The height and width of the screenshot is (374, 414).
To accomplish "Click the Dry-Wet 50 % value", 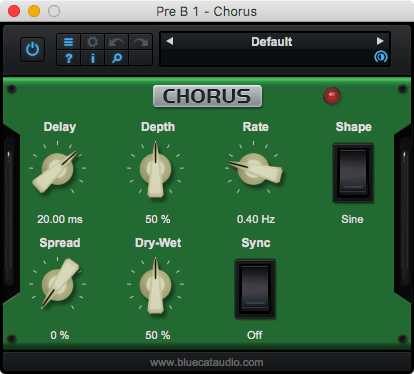I will click(158, 335).
